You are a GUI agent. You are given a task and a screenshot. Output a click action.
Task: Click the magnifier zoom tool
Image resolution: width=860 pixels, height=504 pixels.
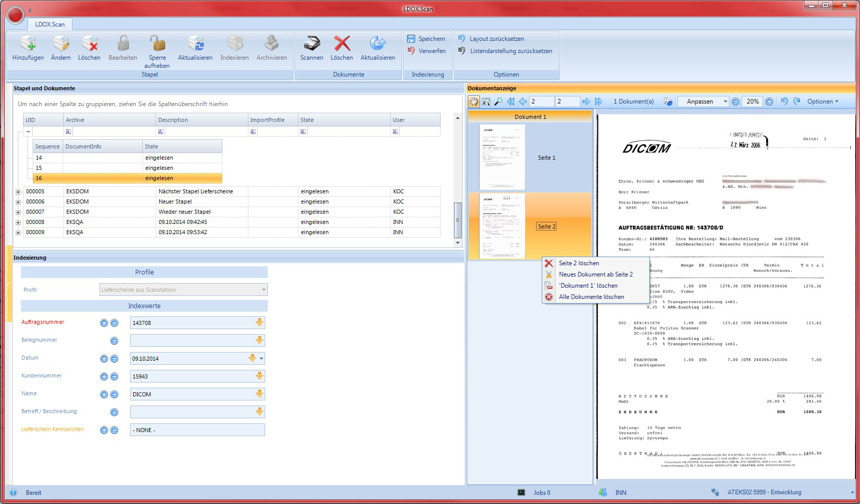[x=498, y=102]
